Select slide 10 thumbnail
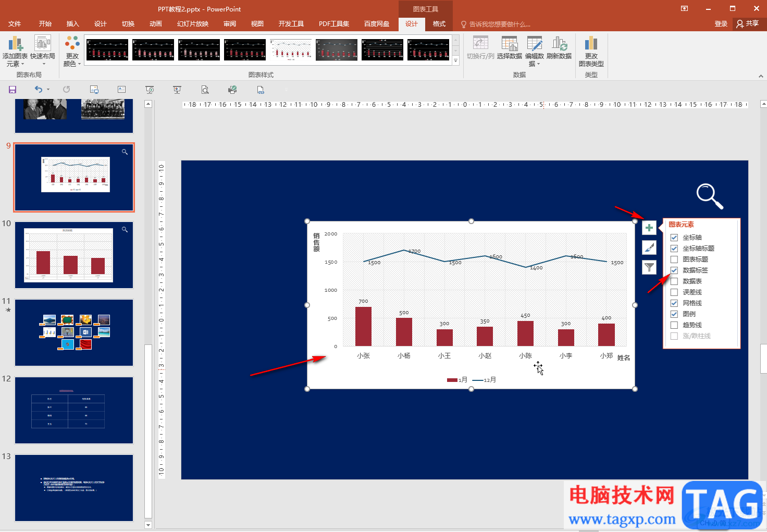The width and height of the screenshot is (767, 532). (74, 255)
